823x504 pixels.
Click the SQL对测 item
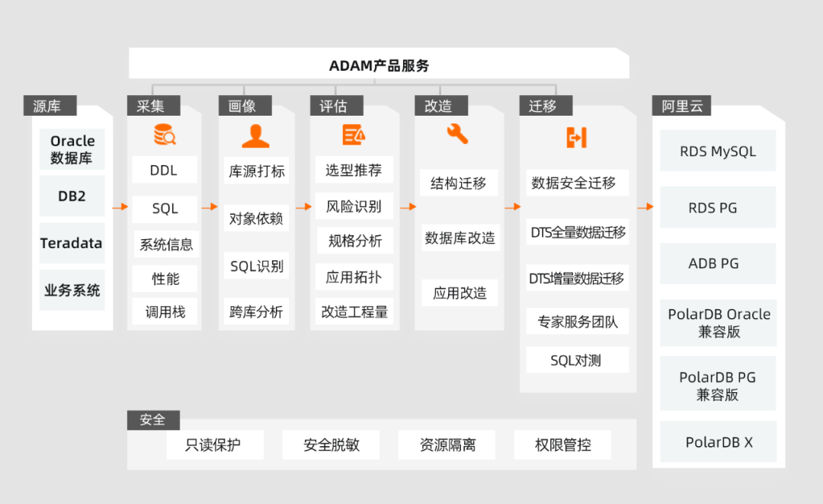[x=578, y=360]
